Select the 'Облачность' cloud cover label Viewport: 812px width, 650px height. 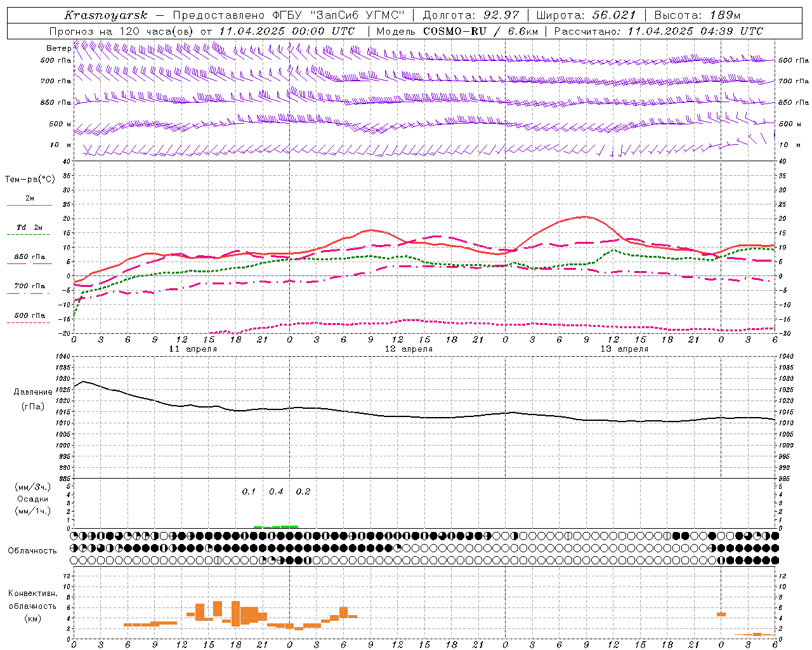coord(32,551)
